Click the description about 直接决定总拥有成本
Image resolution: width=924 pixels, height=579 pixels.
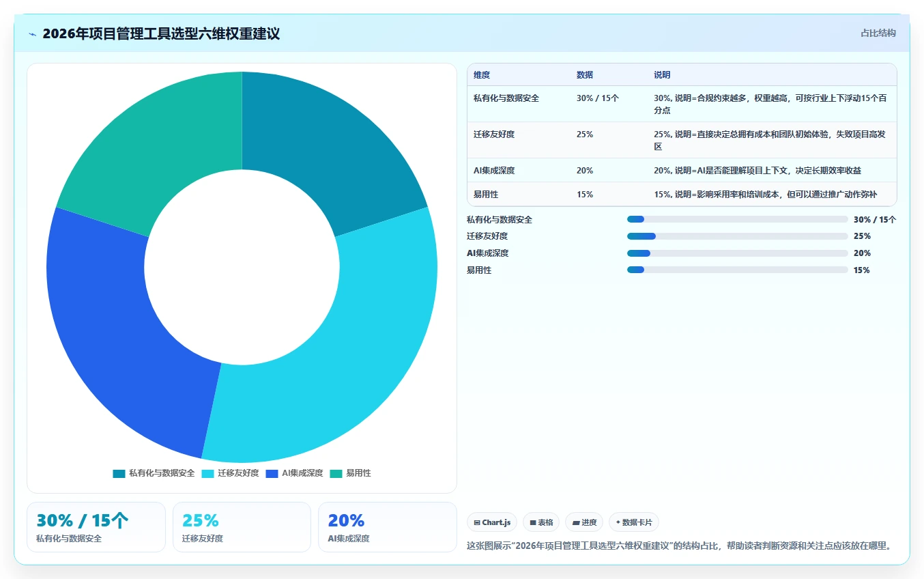(x=770, y=140)
